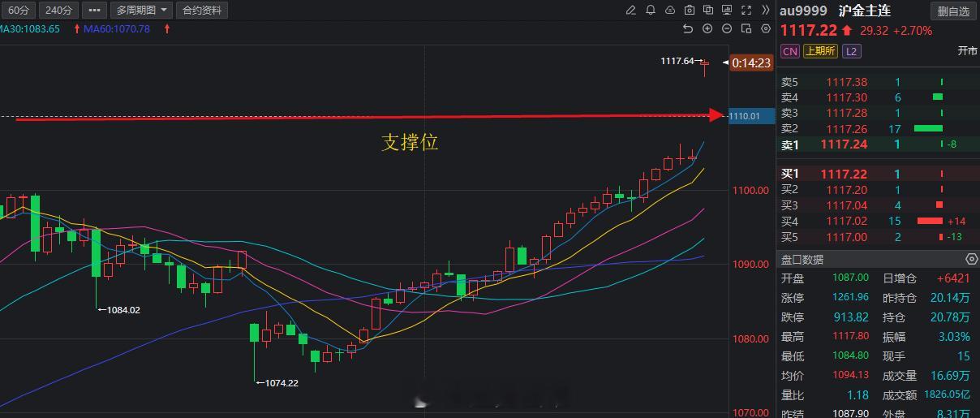
Task: Select the 买2 row at 1117.20
Action: tap(879, 189)
